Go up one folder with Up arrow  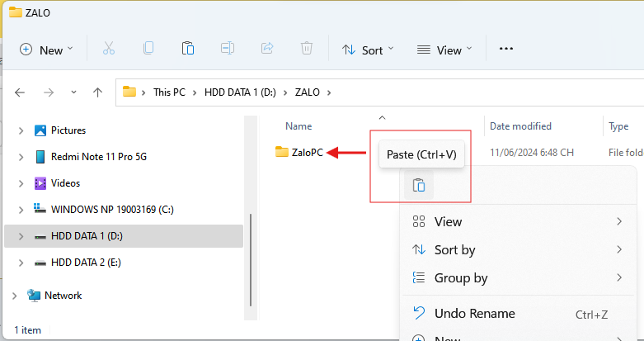click(97, 92)
